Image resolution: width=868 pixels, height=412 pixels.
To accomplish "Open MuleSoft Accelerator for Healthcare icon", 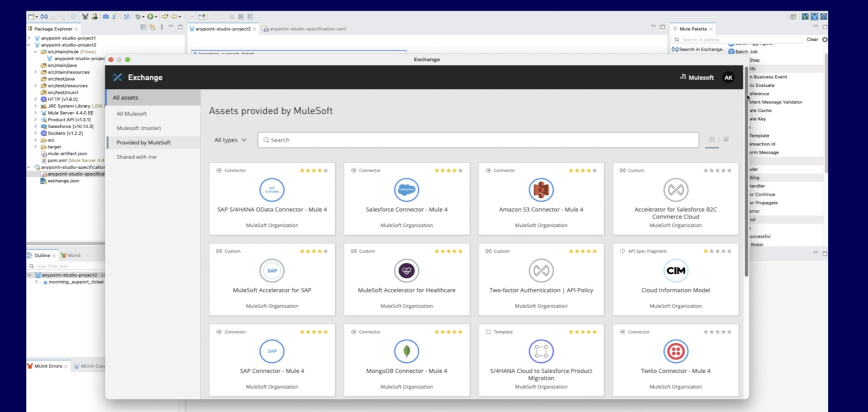I will tap(406, 271).
